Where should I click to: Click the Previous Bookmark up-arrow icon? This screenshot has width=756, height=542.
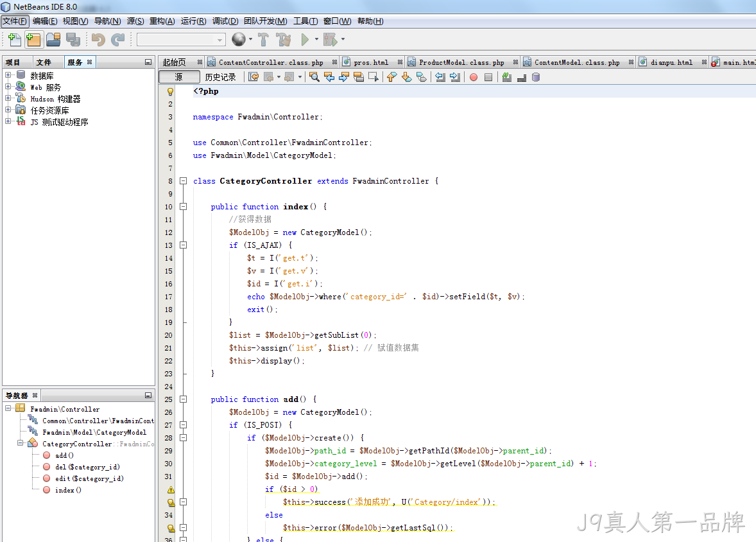tap(391, 76)
